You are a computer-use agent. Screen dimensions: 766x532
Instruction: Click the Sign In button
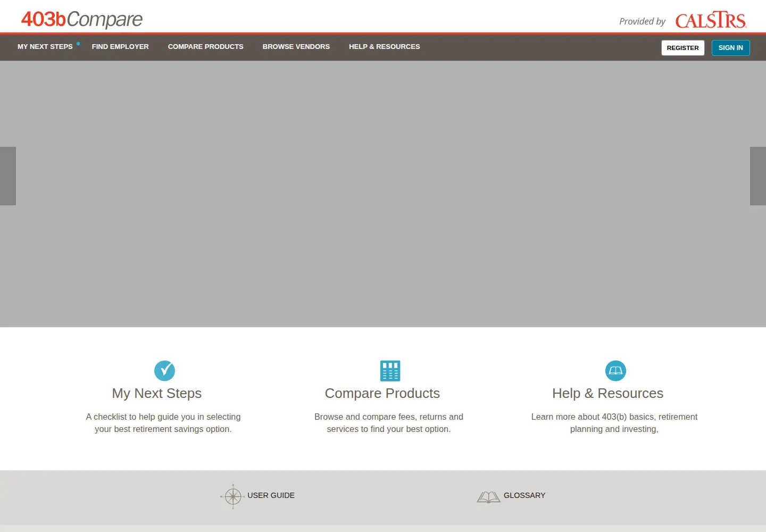point(731,48)
